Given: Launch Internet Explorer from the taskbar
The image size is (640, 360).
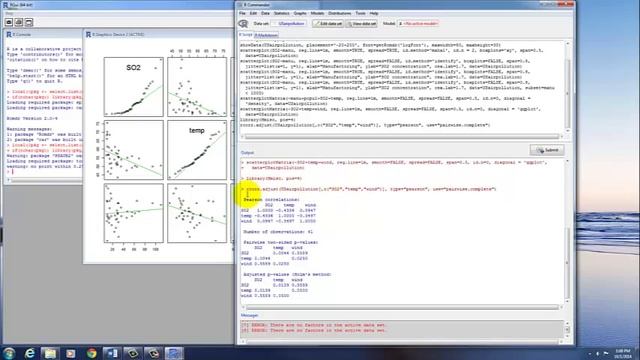Looking at the screenshot, I should tap(30, 353).
